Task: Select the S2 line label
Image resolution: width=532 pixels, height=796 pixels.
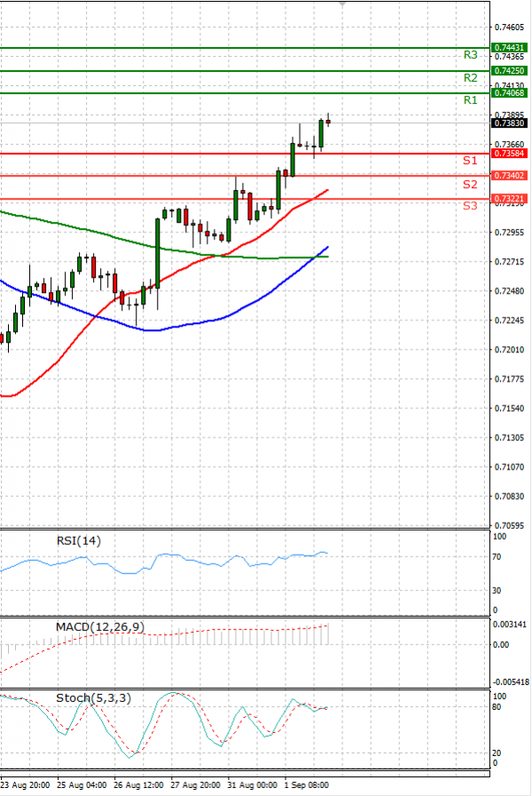Action: pyautogui.click(x=470, y=184)
